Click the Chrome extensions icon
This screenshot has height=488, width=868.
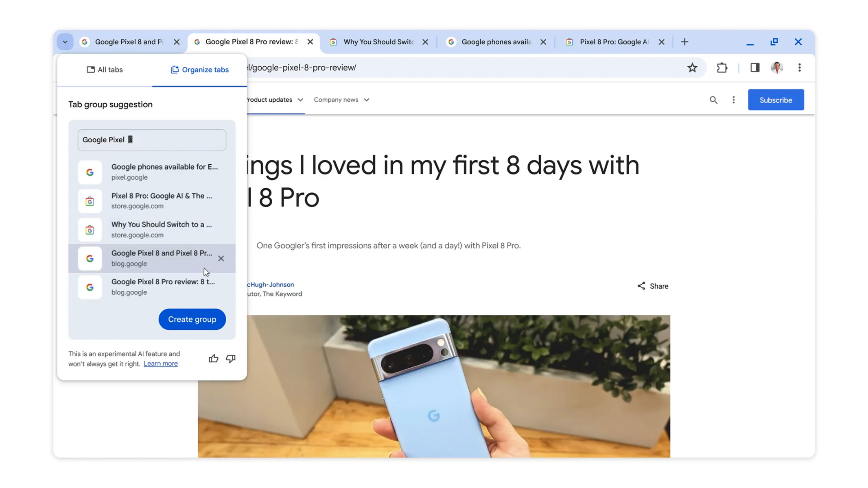point(722,68)
